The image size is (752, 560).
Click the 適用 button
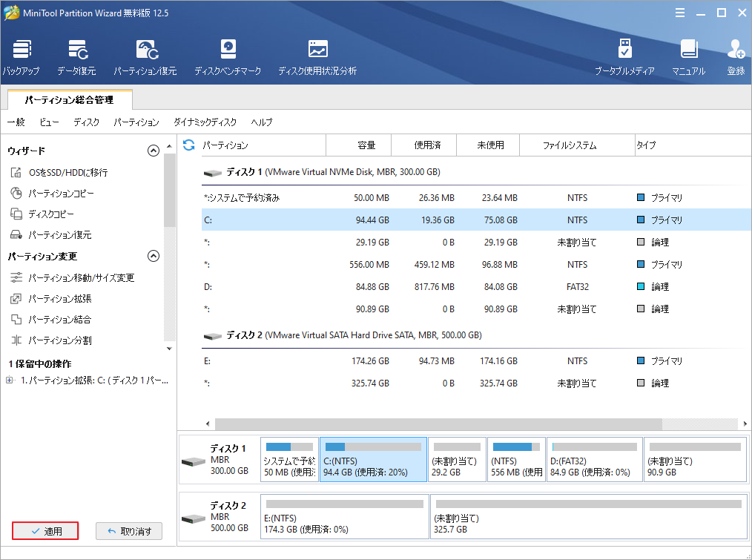point(44,530)
